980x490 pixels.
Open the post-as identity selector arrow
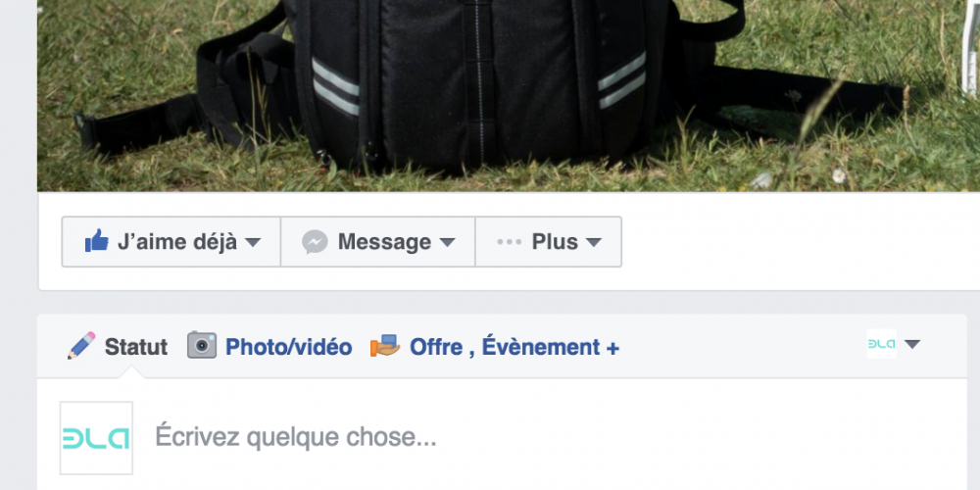(912, 344)
